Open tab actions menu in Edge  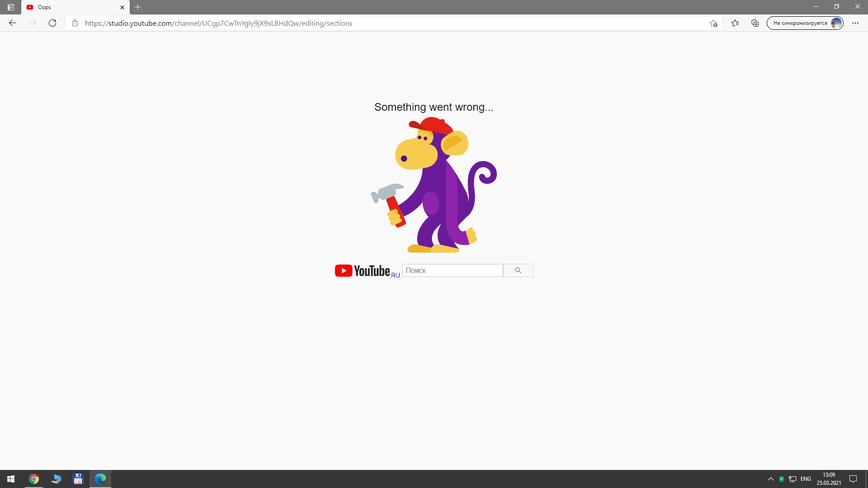[x=11, y=7]
